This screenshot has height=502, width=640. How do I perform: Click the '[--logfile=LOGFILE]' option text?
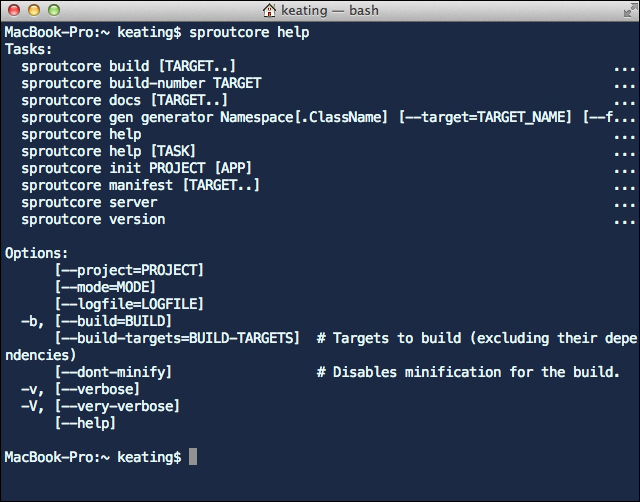129,304
